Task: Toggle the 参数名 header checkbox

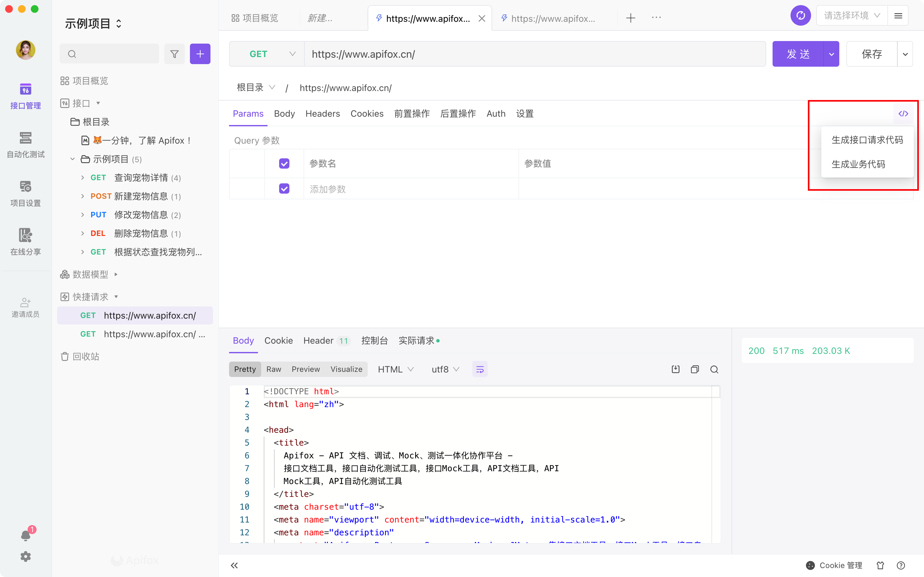Action: (284, 163)
